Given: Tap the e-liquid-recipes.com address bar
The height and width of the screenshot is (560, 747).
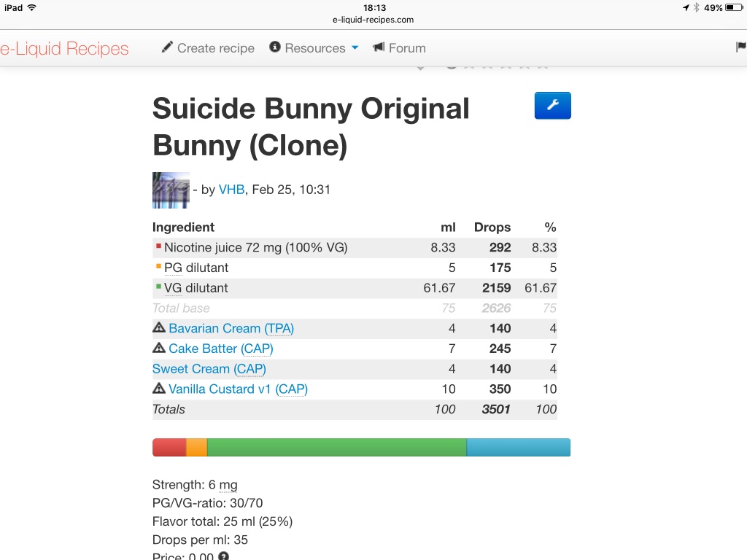Looking at the screenshot, I should click(x=373, y=20).
